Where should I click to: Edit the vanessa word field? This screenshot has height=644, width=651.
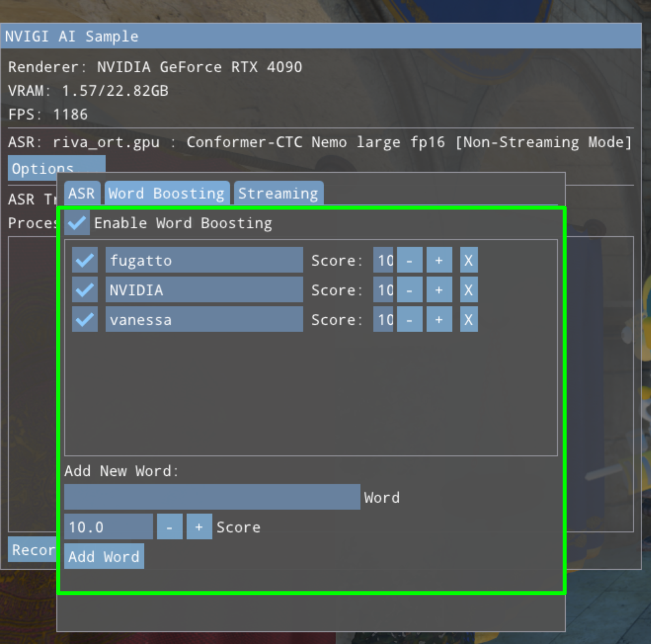204,319
